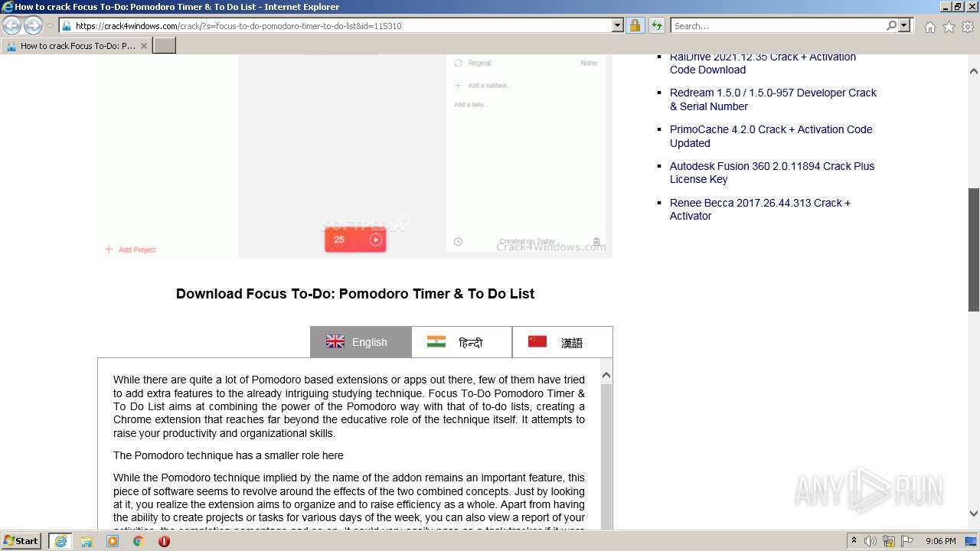Switch to the Chinese language tab
980x551 pixels.
coord(563,342)
